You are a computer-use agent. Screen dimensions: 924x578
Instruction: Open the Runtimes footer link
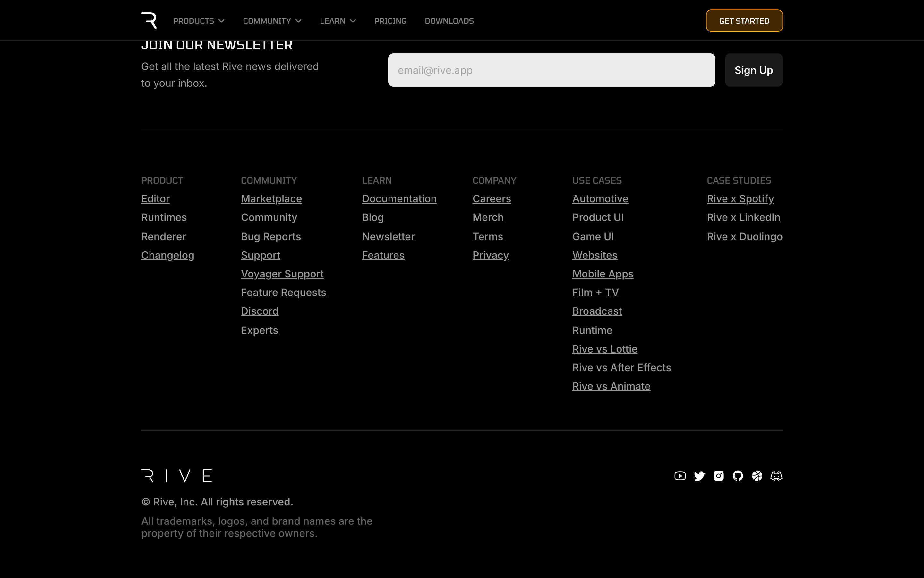coord(164,217)
